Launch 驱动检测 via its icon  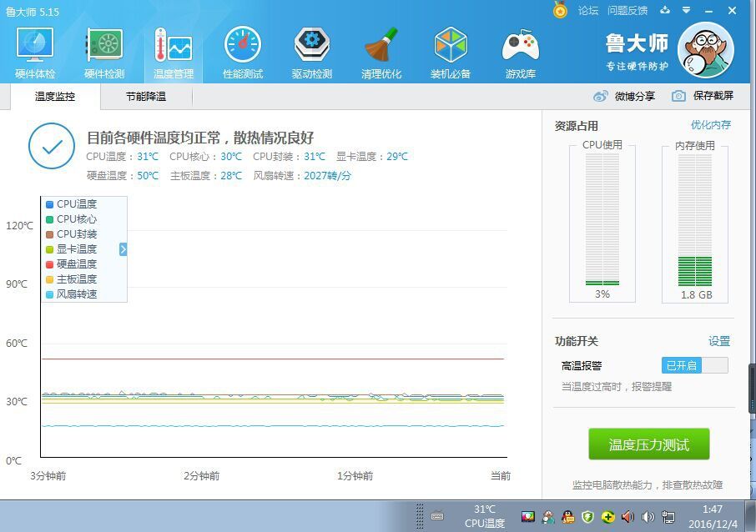[311, 50]
